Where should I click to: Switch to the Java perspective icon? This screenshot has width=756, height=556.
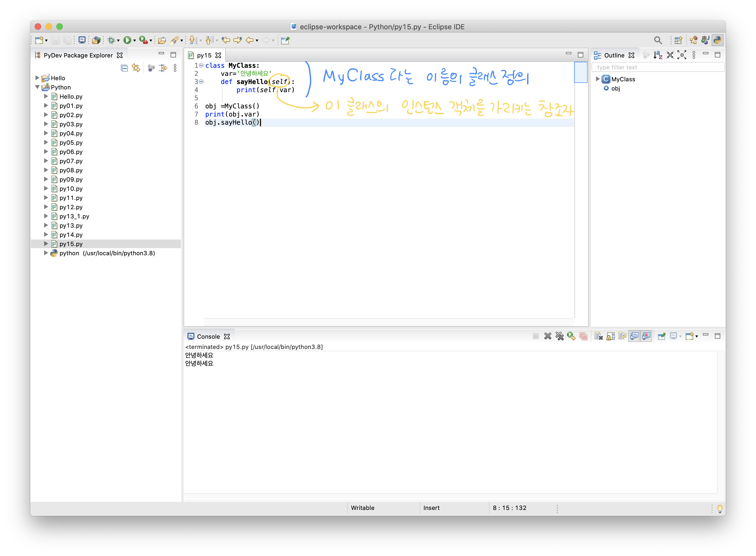(x=705, y=40)
